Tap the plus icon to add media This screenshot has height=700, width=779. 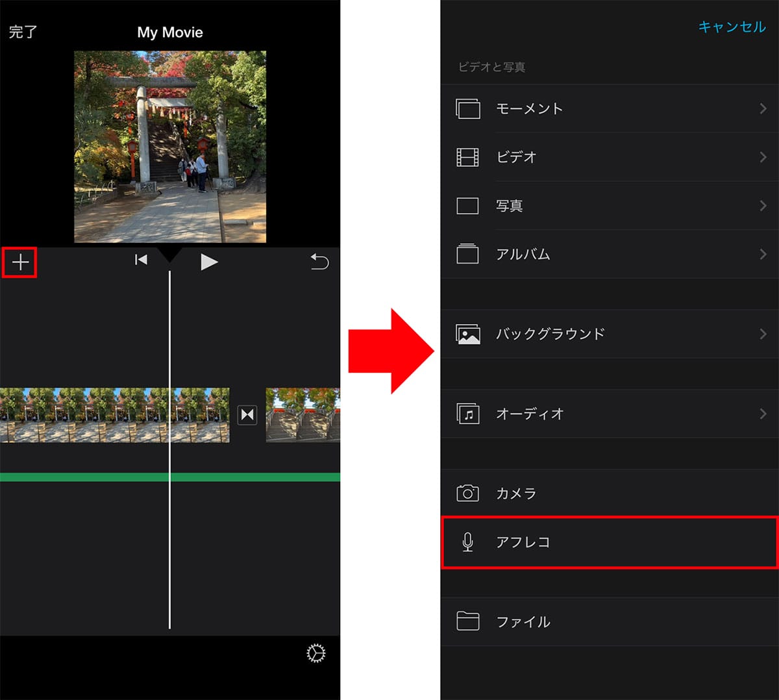pos(20,262)
